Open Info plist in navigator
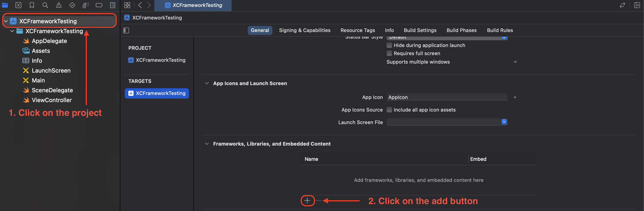This screenshot has height=211, width=644. pos(37,61)
